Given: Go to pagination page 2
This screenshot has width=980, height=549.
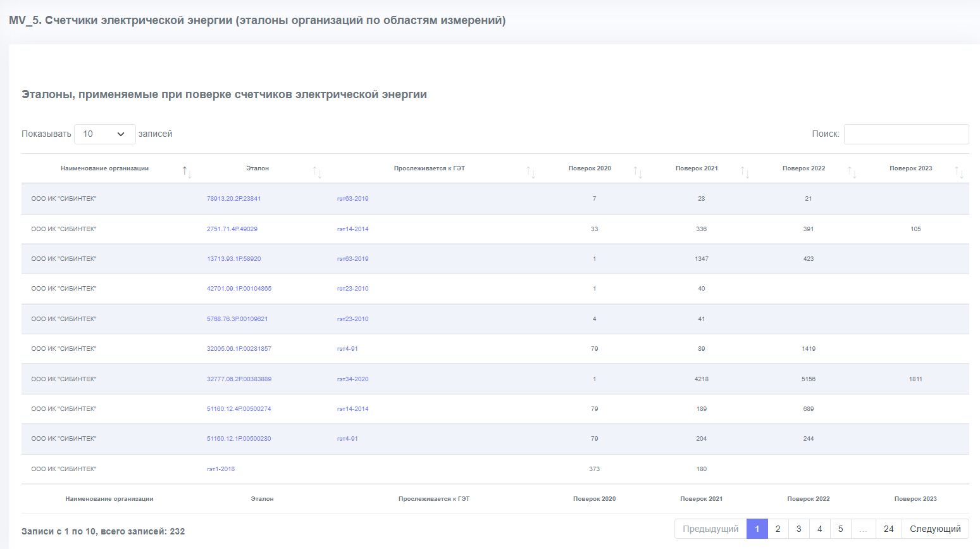Looking at the screenshot, I should (x=778, y=529).
